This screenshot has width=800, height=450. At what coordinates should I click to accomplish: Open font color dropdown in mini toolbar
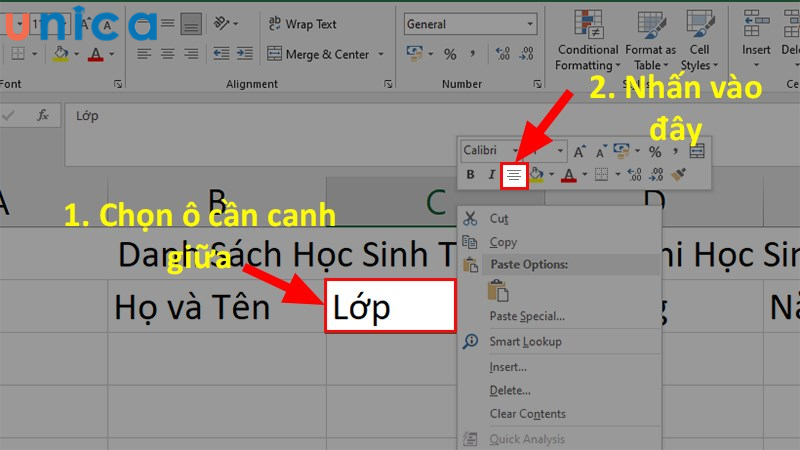[585, 175]
